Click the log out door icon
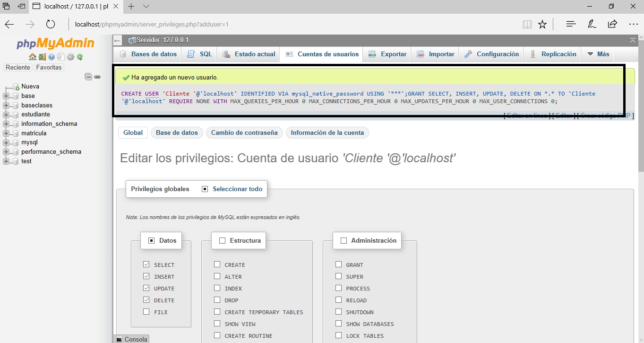 click(42, 57)
